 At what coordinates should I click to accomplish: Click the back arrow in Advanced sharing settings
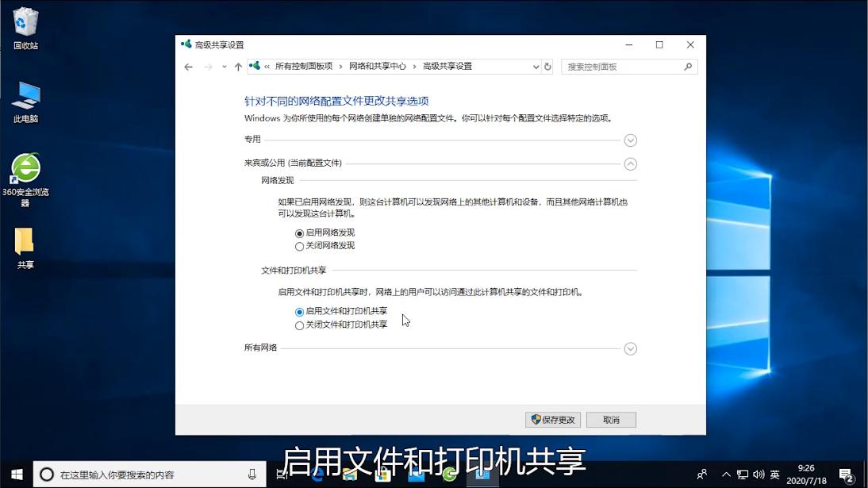pyautogui.click(x=188, y=67)
